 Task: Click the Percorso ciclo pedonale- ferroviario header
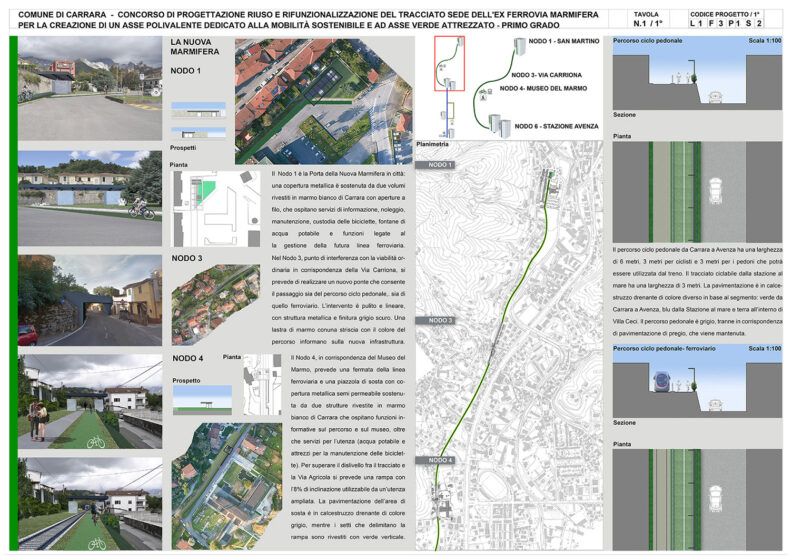[x=664, y=348]
